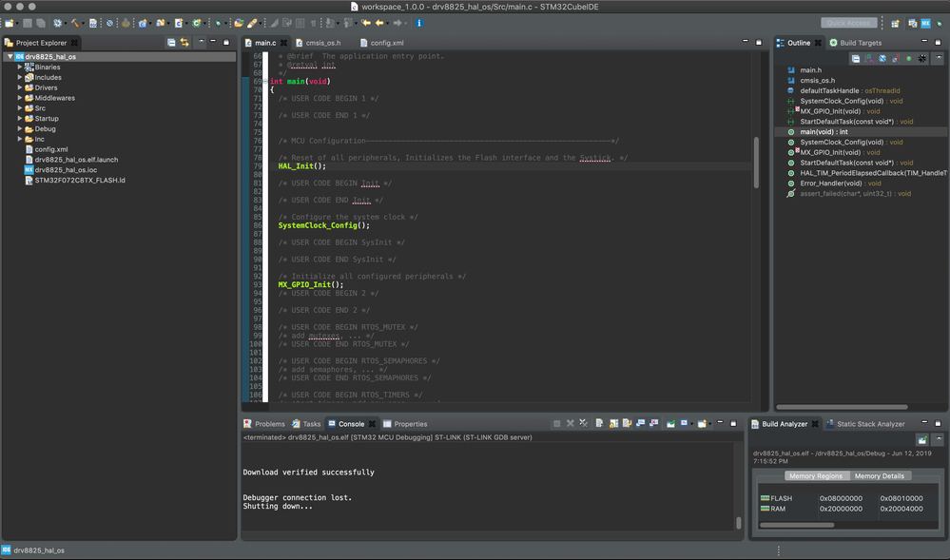Click the Outline horizontal scrollbar
Screen dimensions: 950x560
tap(843, 407)
